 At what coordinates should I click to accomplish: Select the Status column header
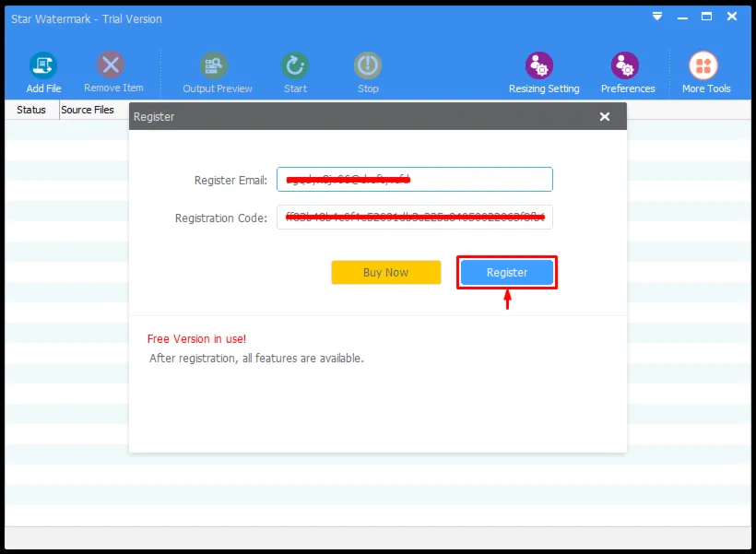point(31,110)
